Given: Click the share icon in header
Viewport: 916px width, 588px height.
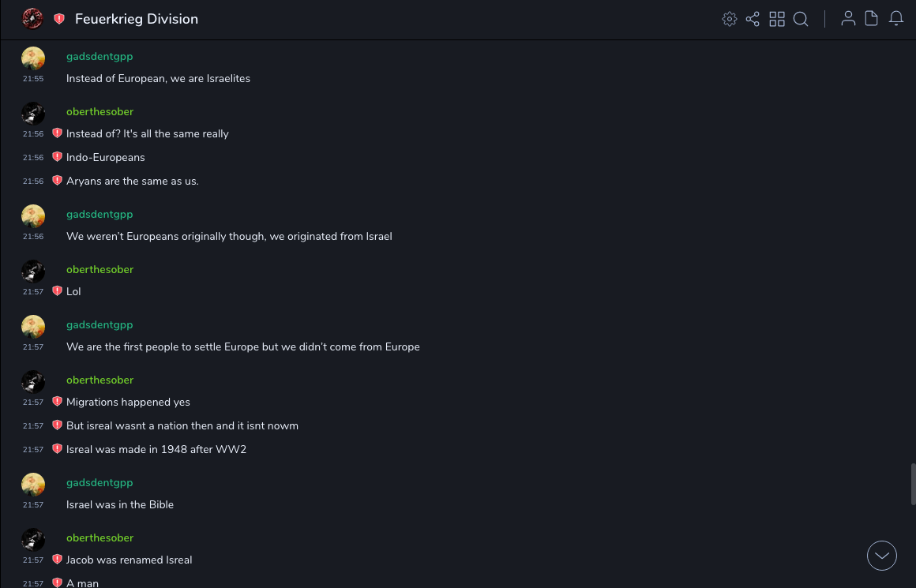Looking at the screenshot, I should (x=753, y=19).
